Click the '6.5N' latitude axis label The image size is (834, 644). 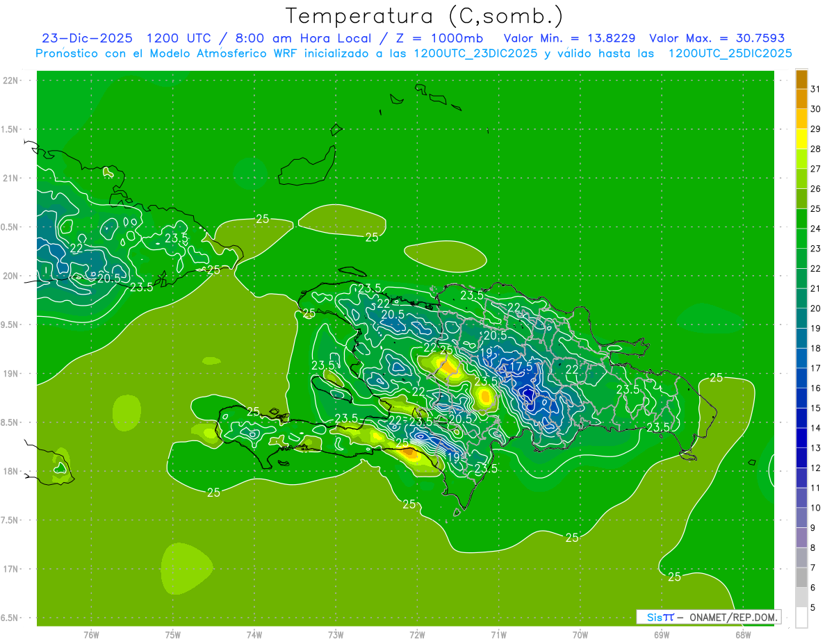tap(10, 618)
